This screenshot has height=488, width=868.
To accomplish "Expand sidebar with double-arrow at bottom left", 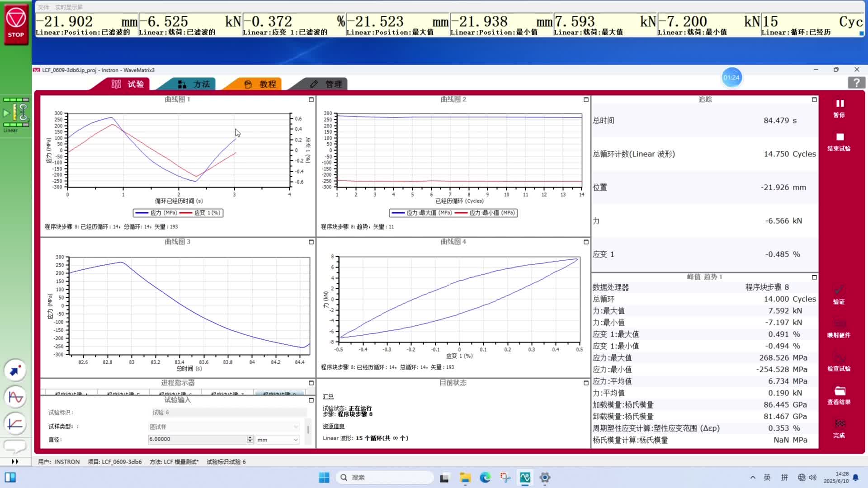I will click(x=15, y=461).
